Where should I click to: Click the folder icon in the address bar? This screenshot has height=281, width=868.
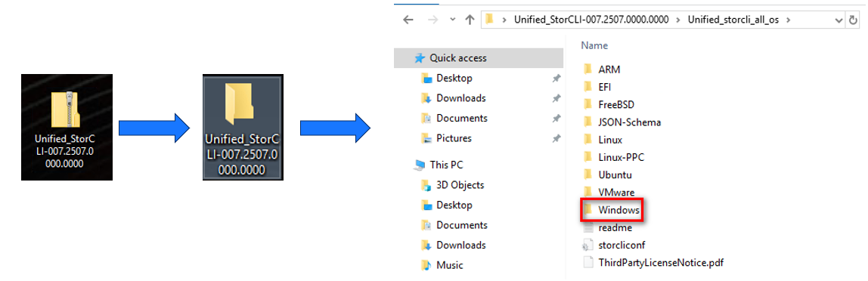pos(489,20)
